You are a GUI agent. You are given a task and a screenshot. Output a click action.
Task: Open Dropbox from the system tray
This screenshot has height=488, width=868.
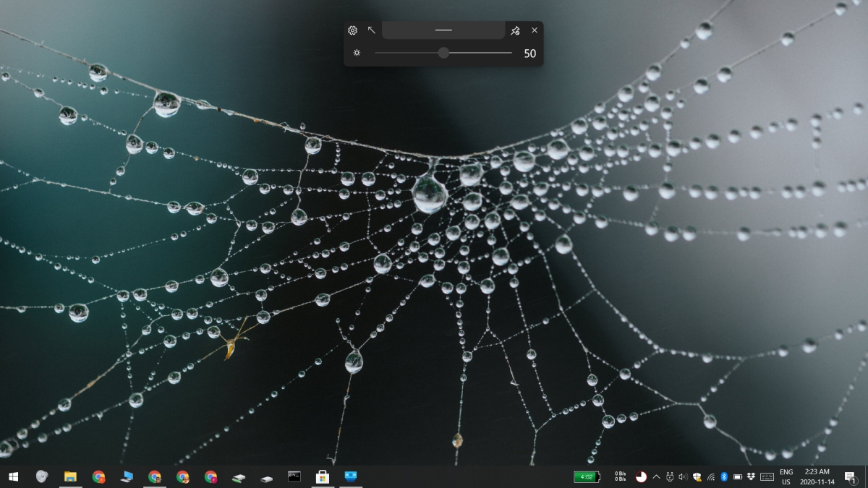[x=752, y=477]
